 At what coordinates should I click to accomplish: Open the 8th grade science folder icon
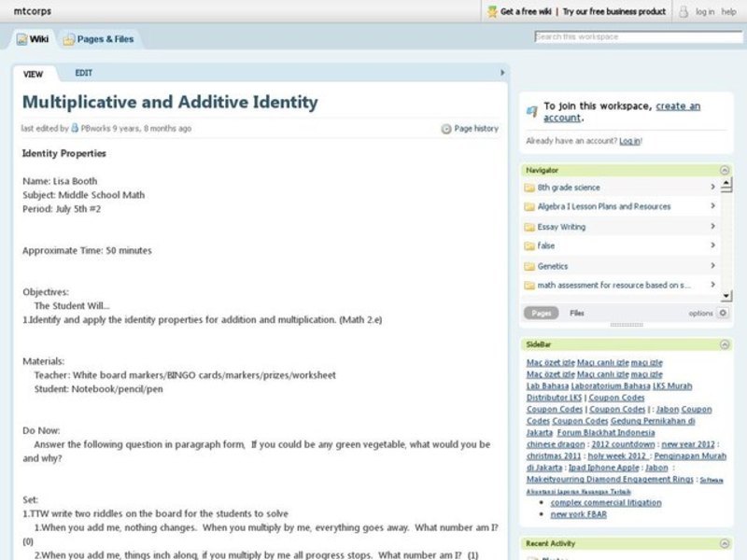[x=529, y=187]
